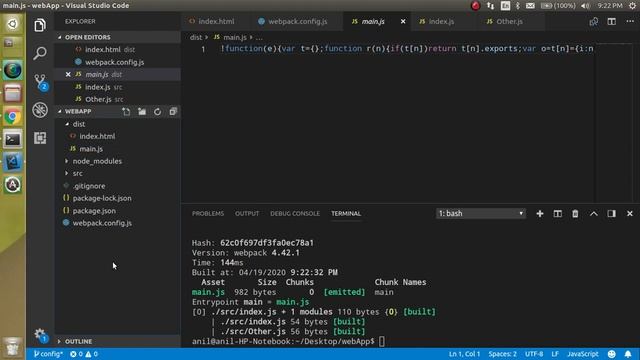
Task: Collapse all folders in WEBAPP explorer
Action: click(x=173, y=111)
